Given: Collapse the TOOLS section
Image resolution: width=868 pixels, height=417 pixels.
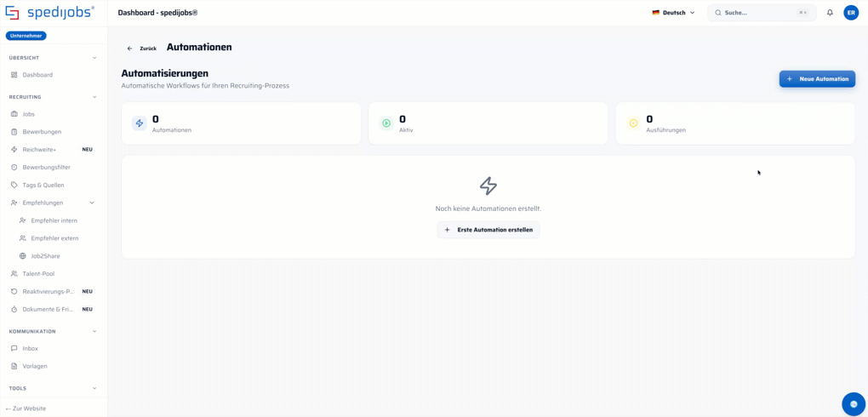Looking at the screenshot, I should (x=94, y=388).
